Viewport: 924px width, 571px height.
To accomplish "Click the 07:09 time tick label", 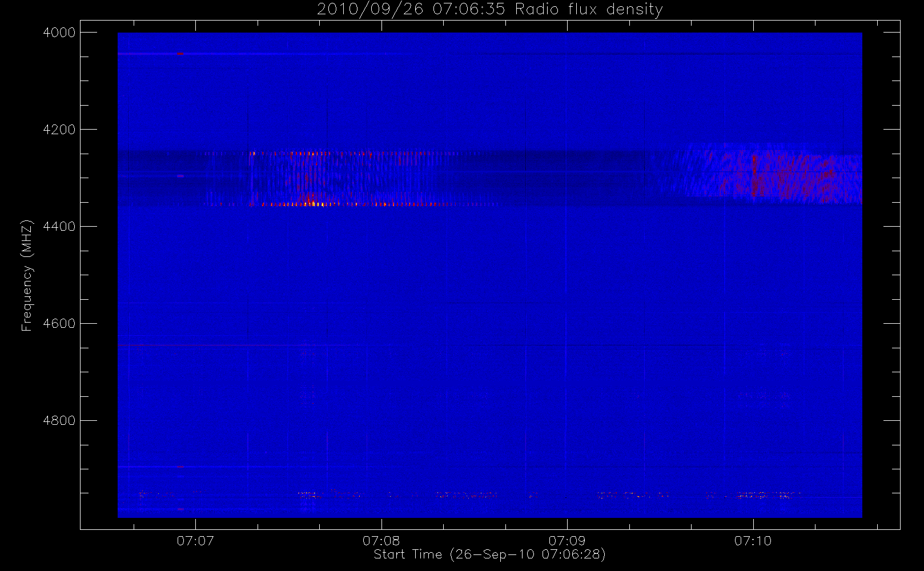I will coord(567,541).
